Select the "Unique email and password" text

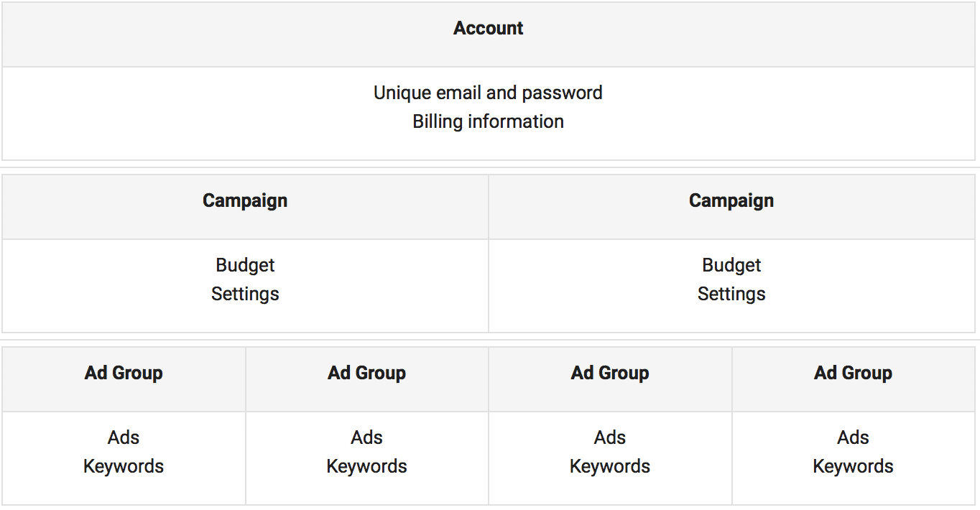point(488,93)
